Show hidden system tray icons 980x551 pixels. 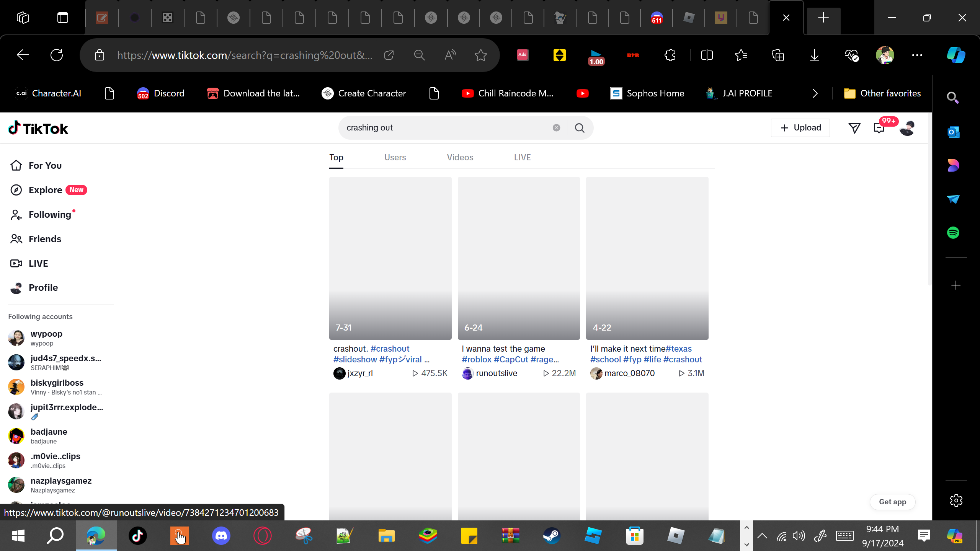762,536
